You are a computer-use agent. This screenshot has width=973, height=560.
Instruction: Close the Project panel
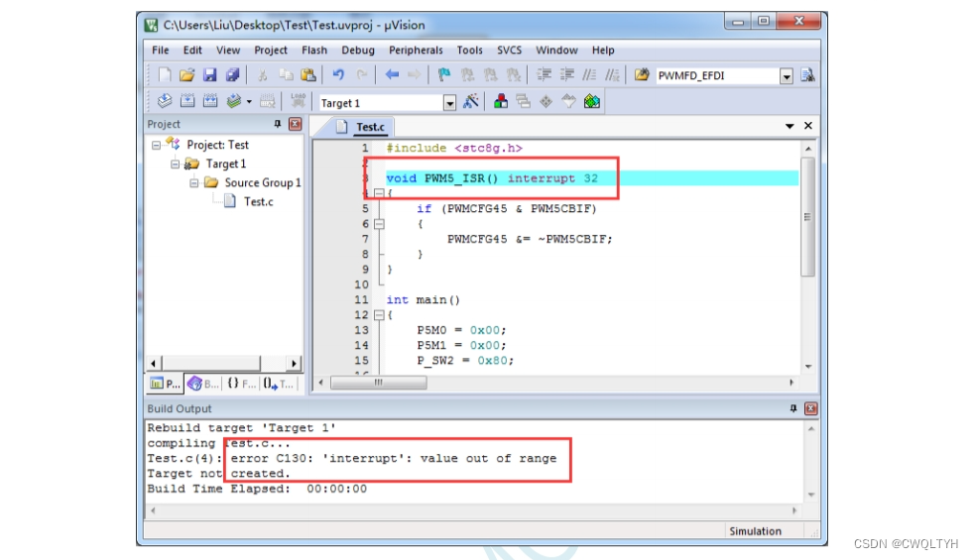(296, 124)
